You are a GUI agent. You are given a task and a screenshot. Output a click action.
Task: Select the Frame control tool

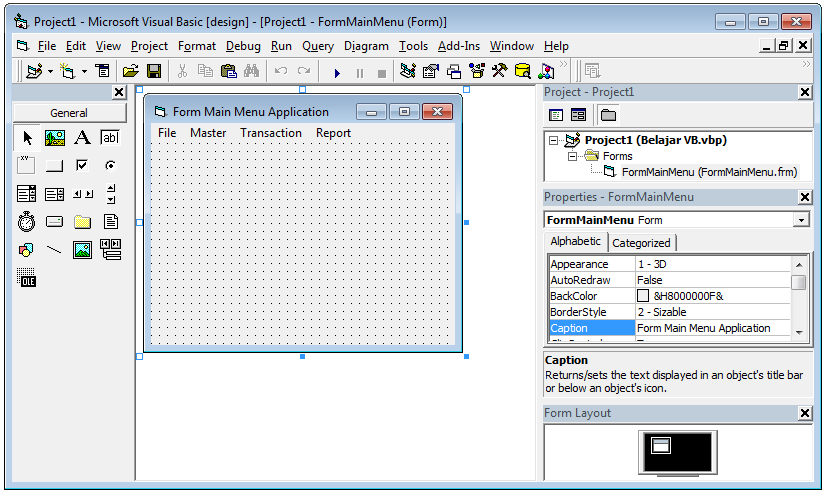pos(26,166)
